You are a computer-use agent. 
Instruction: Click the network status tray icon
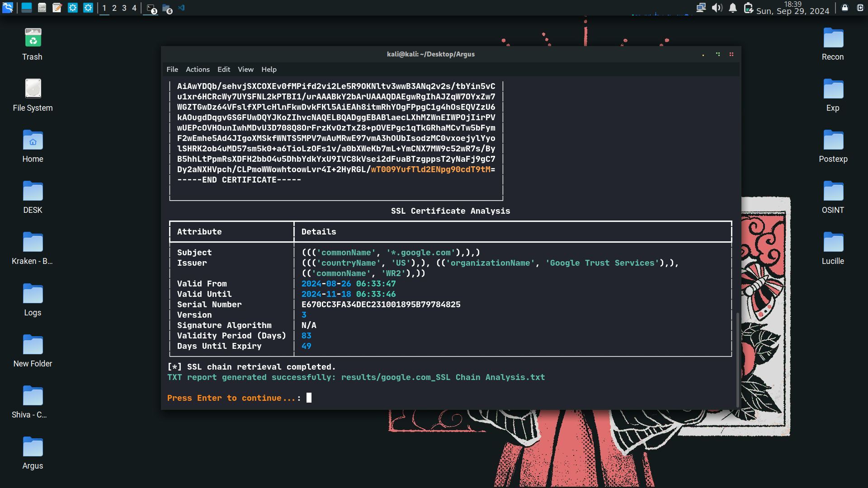[x=701, y=8]
